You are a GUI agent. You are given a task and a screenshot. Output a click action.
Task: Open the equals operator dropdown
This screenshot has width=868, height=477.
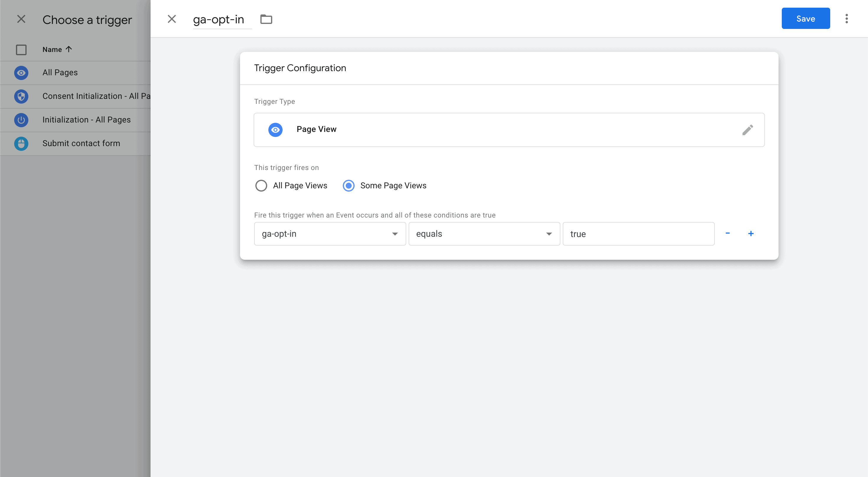tap(484, 234)
